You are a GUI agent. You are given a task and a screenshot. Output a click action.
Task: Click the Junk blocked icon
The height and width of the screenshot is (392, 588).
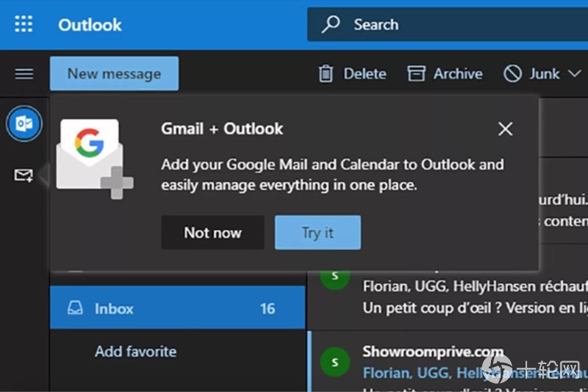coord(512,73)
